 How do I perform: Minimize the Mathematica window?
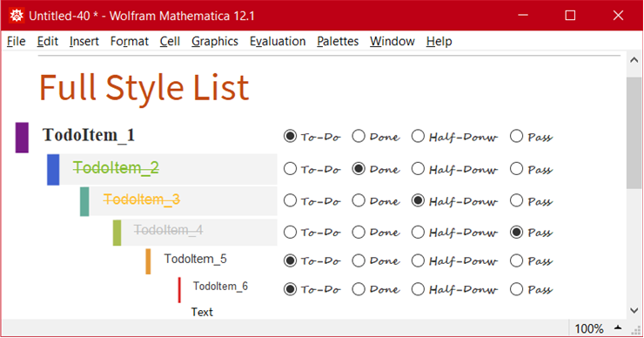523,16
